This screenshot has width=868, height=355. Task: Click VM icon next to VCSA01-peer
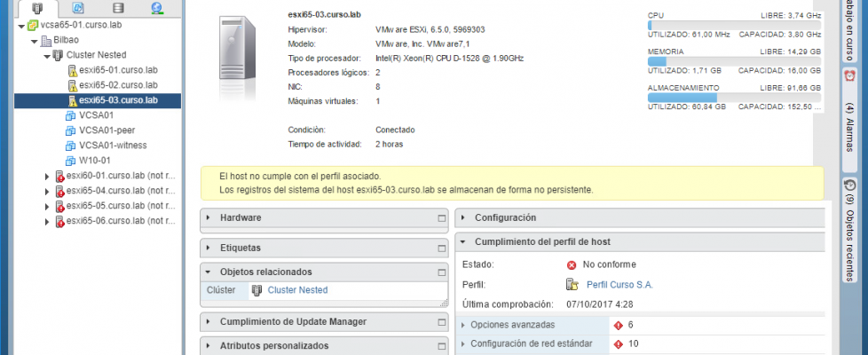[x=70, y=130]
